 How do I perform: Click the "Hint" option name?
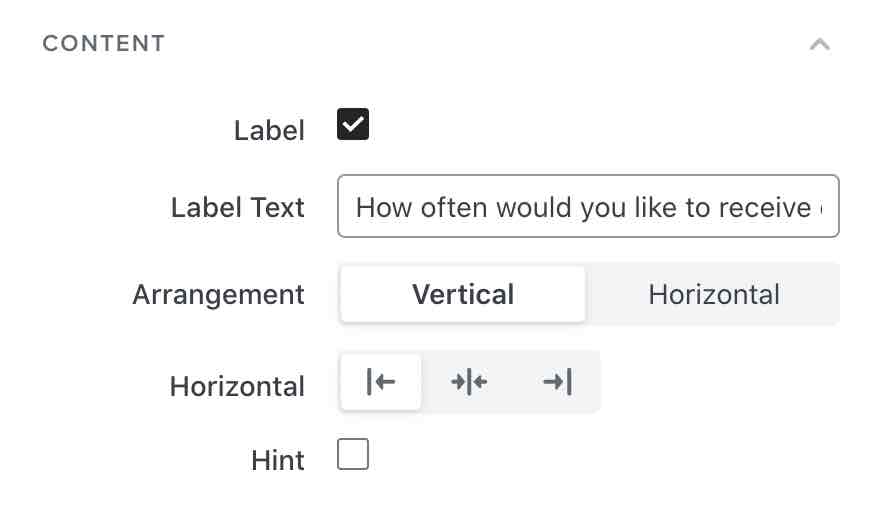278,461
